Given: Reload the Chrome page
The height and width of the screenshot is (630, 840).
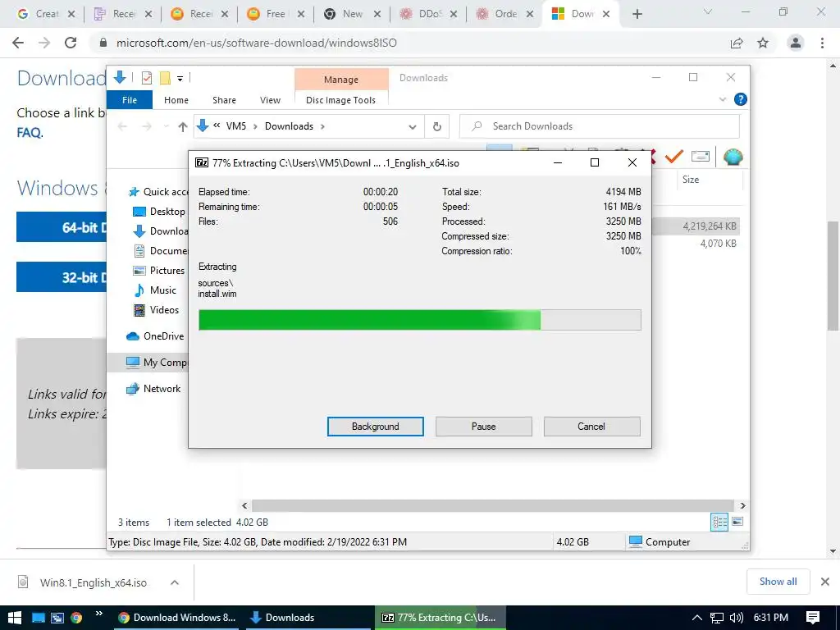Looking at the screenshot, I should [71, 43].
